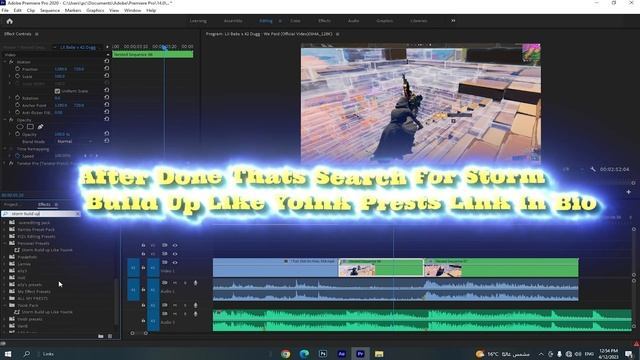Screen dimensions: 640x360
Task: Open After Effects from the taskbar
Action: [x=342, y=353]
